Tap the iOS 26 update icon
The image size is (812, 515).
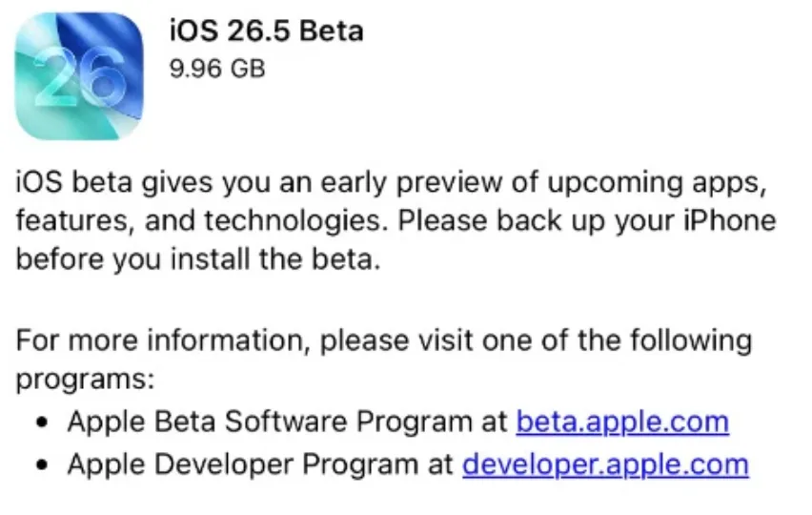(79, 76)
